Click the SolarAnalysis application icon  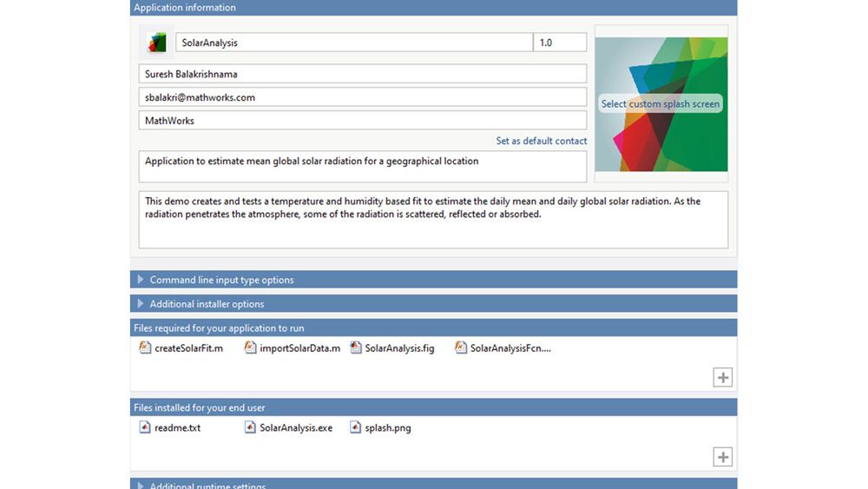[x=156, y=43]
